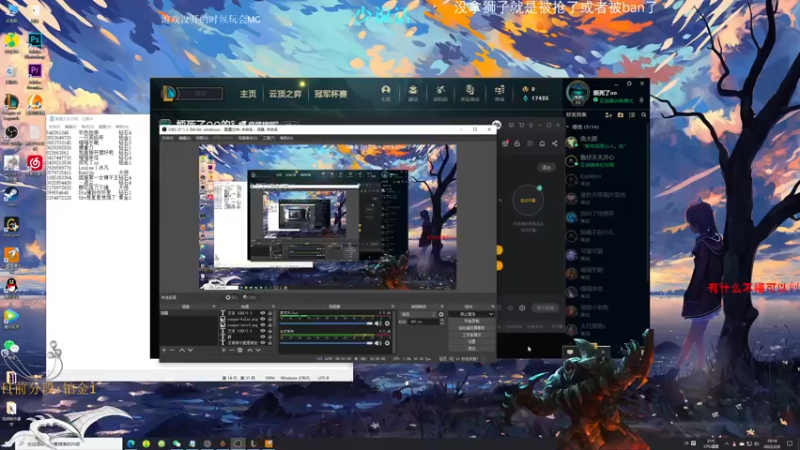
Task: Open Notepad 格式 menu
Action: 87,127
